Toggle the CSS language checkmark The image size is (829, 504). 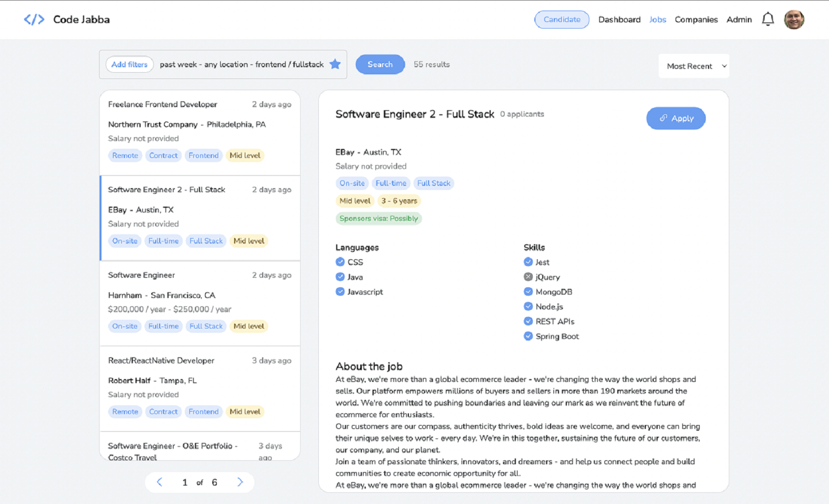(340, 262)
